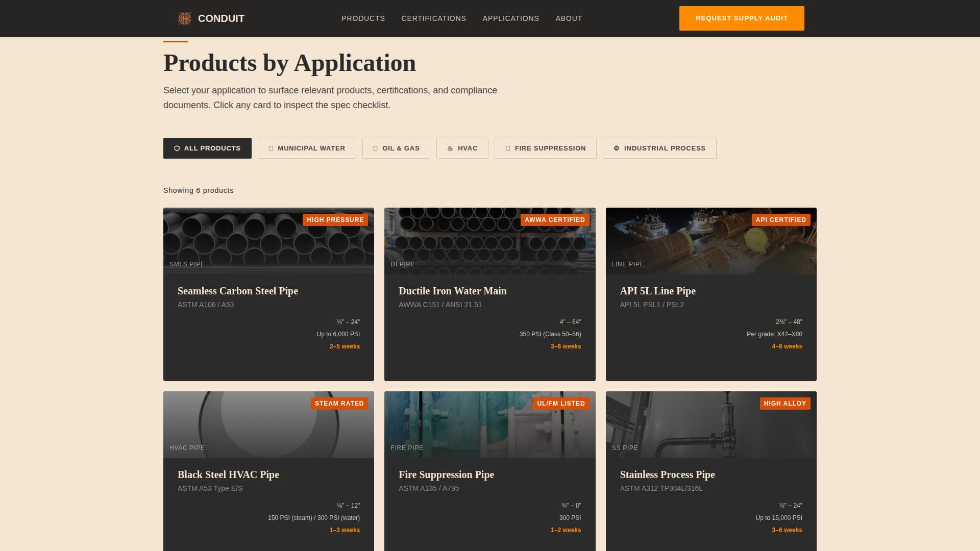Activate the HVAC application filter

[x=462, y=148]
